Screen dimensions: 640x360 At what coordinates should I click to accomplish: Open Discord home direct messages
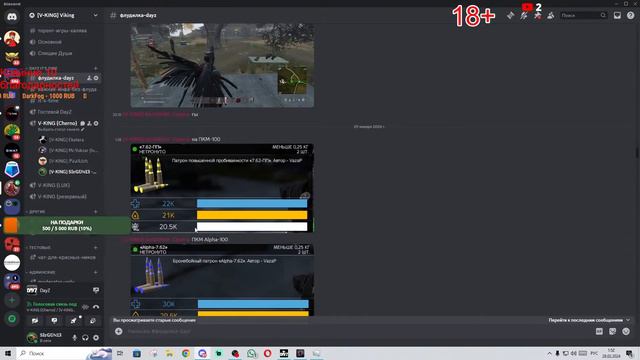[12, 17]
